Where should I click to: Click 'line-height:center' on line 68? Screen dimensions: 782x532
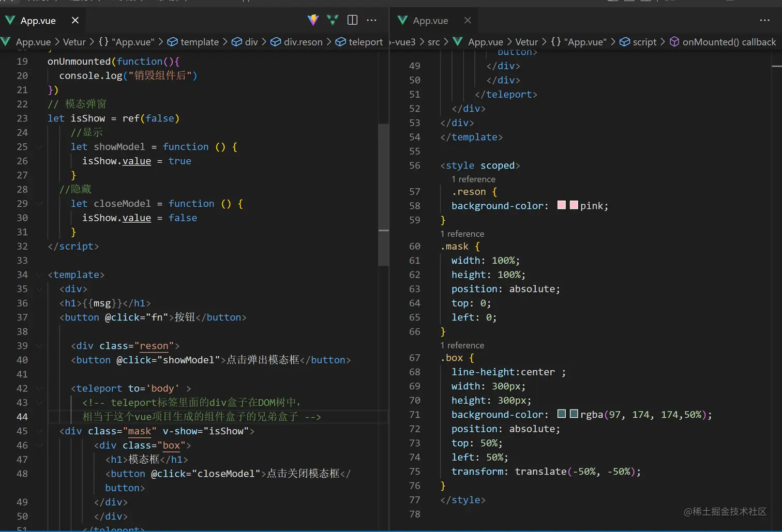click(503, 372)
